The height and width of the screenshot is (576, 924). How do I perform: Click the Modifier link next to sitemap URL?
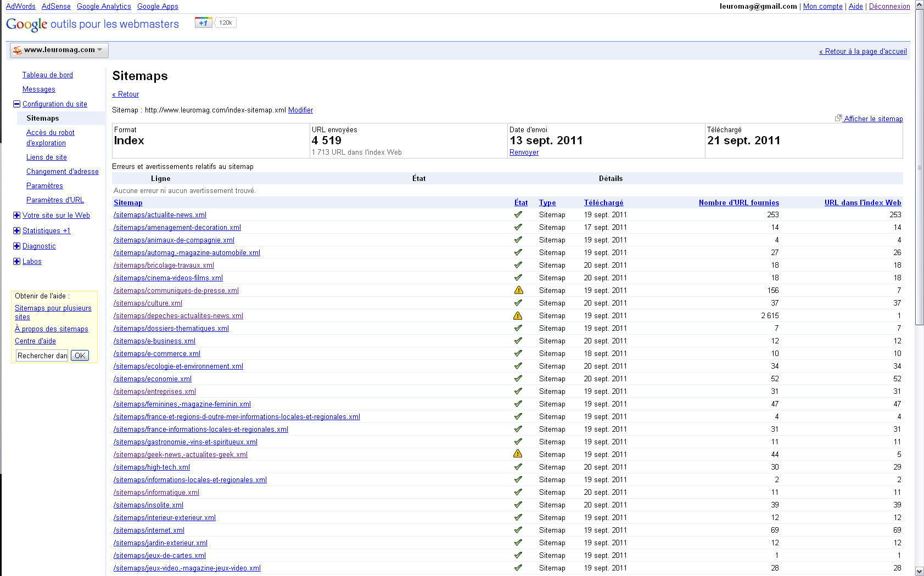(300, 110)
